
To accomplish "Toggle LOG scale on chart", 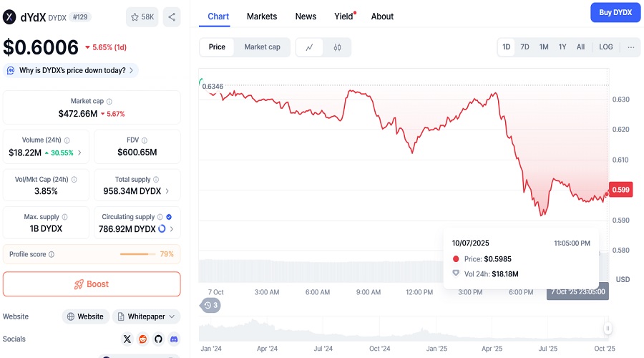I will (606, 47).
